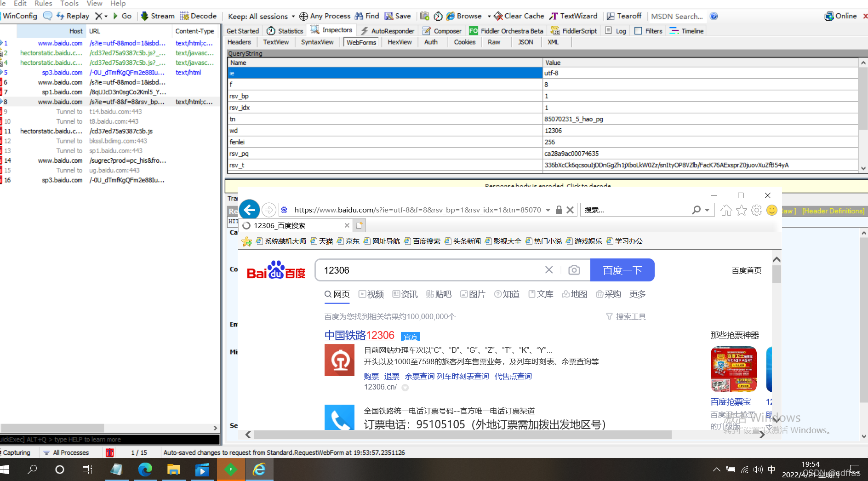
Task: Click the Save sessions button
Action: [x=398, y=16]
